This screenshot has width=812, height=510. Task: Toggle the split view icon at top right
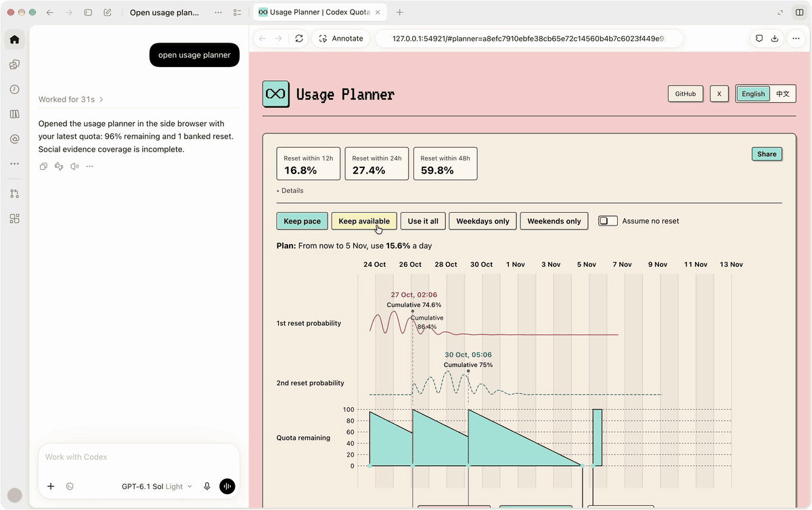800,12
